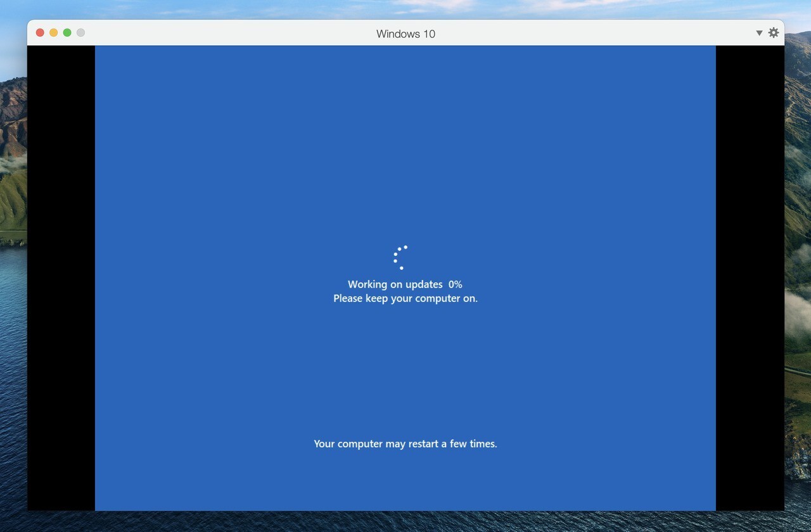Image resolution: width=811 pixels, height=532 pixels.
Task: Click the gray fourth title bar button
Action: [x=80, y=33]
